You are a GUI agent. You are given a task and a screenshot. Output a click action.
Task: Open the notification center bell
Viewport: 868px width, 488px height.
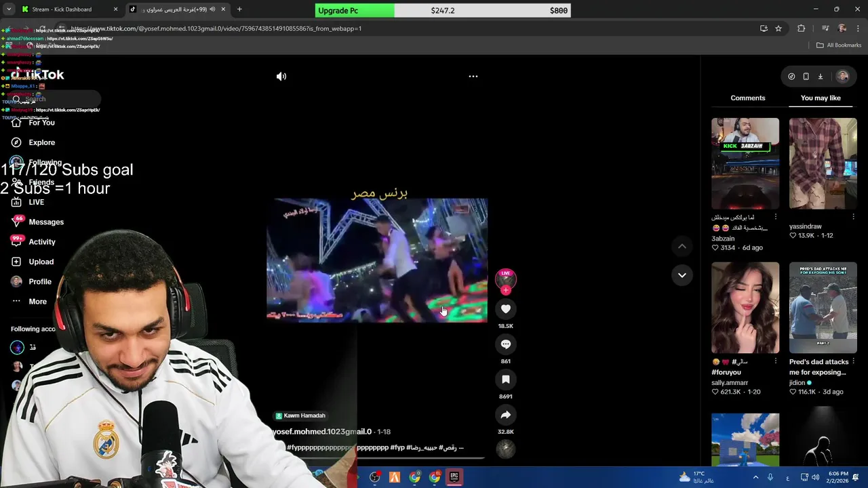pyautogui.click(x=856, y=477)
